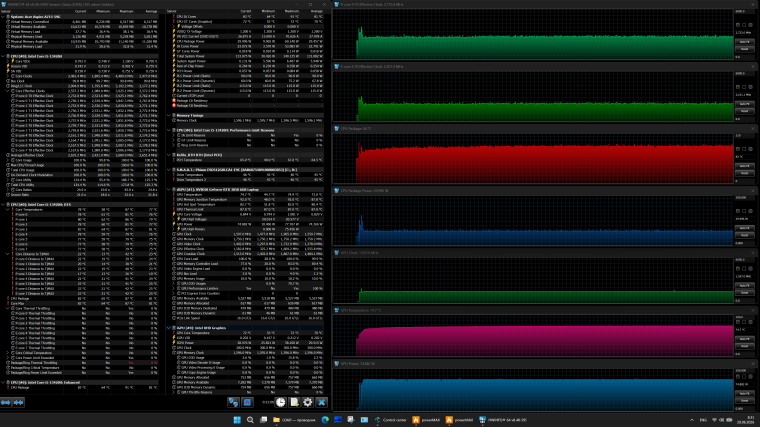This screenshot has width=760, height=427.
Task: Click the Maximum column header in the left pane
Action: click(x=127, y=11)
